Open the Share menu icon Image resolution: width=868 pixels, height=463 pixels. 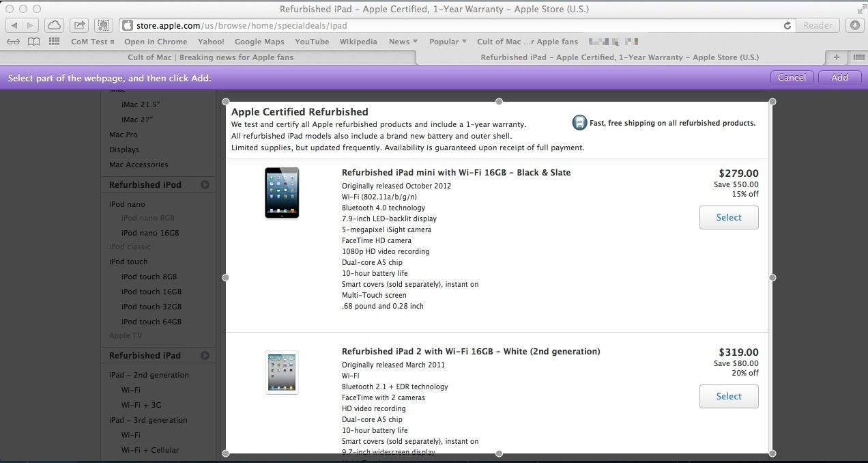pyautogui.click(x=79, y=25)
